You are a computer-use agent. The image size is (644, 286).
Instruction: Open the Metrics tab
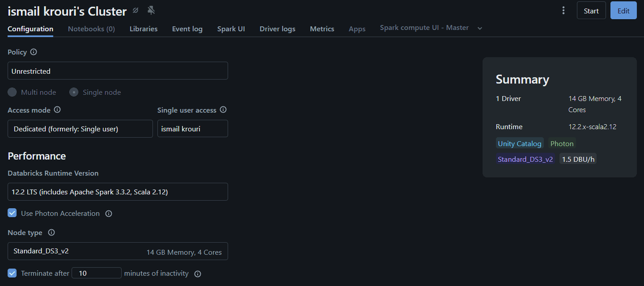point(322,29)
